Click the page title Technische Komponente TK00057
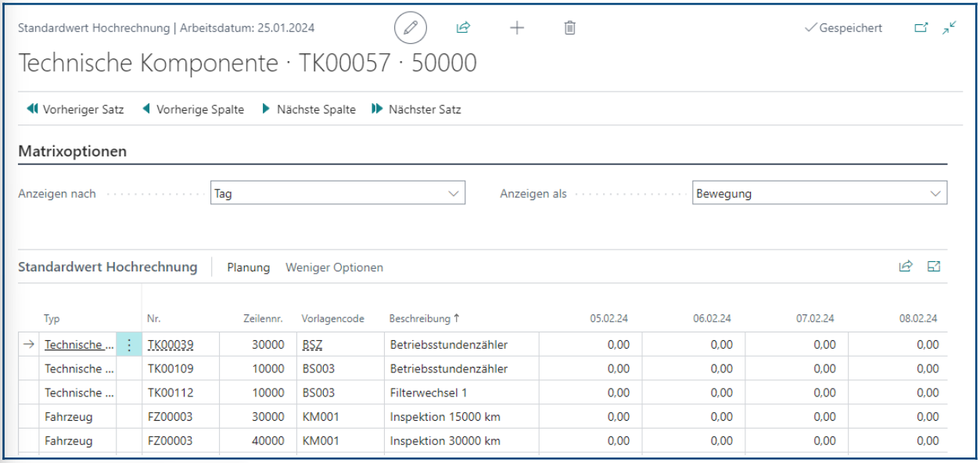Viewport: 980px width, 463px height. [x=247, y=63]
